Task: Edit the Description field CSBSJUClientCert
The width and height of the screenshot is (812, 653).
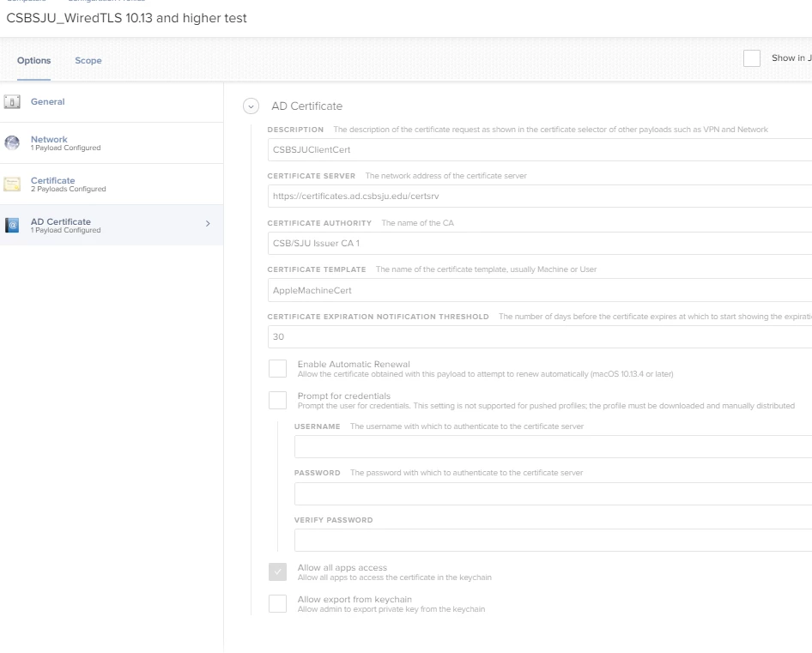Action: 540,149
